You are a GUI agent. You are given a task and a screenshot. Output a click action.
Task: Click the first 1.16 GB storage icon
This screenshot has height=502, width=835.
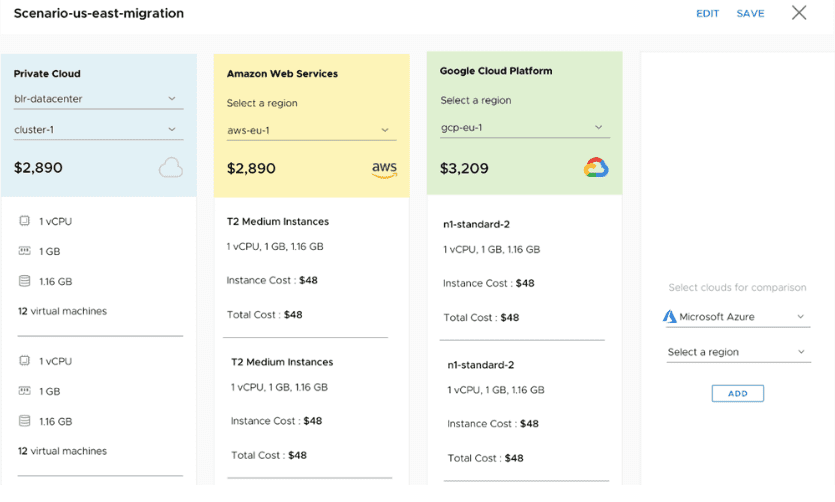(x=25, y=281)
